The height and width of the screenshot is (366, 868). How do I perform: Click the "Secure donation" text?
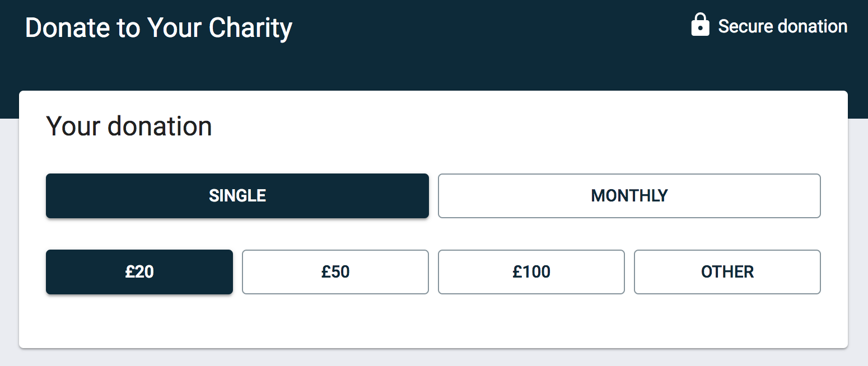click(782, 26)
